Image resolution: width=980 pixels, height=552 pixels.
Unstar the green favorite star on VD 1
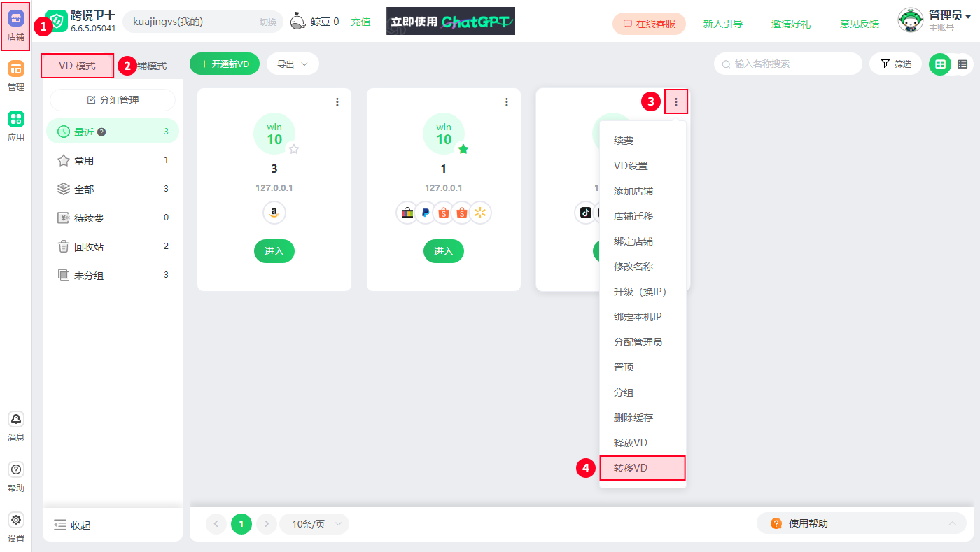click(463, 149)
